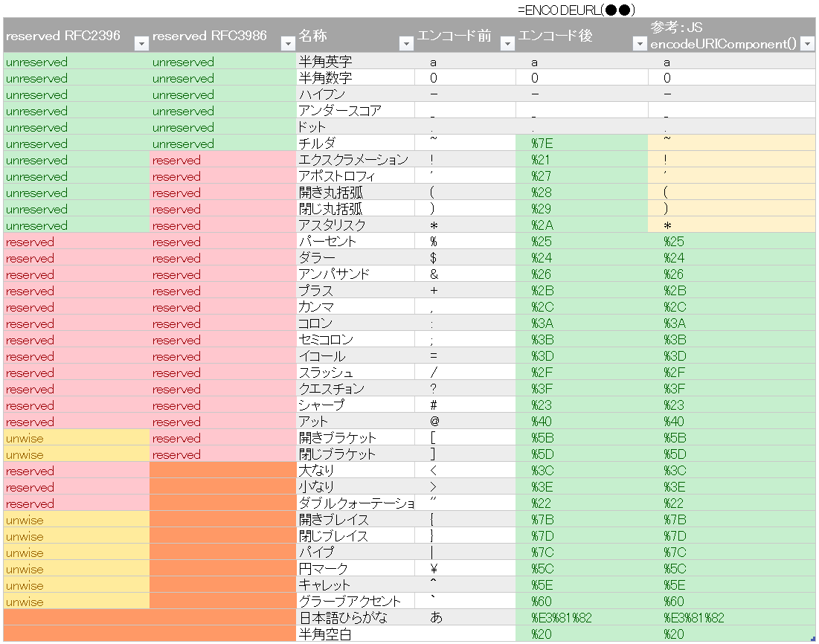Viewport: 819px width, 644px height.
Task: Open the filter dropdown on the エンコード後 column
Action: [x=639, y=45]
